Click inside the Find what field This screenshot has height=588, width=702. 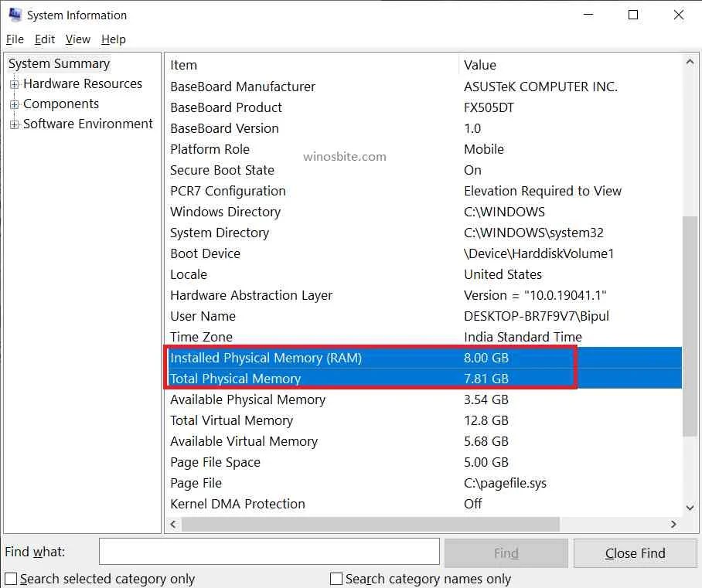pyautogui.click(x=269, y=552)
